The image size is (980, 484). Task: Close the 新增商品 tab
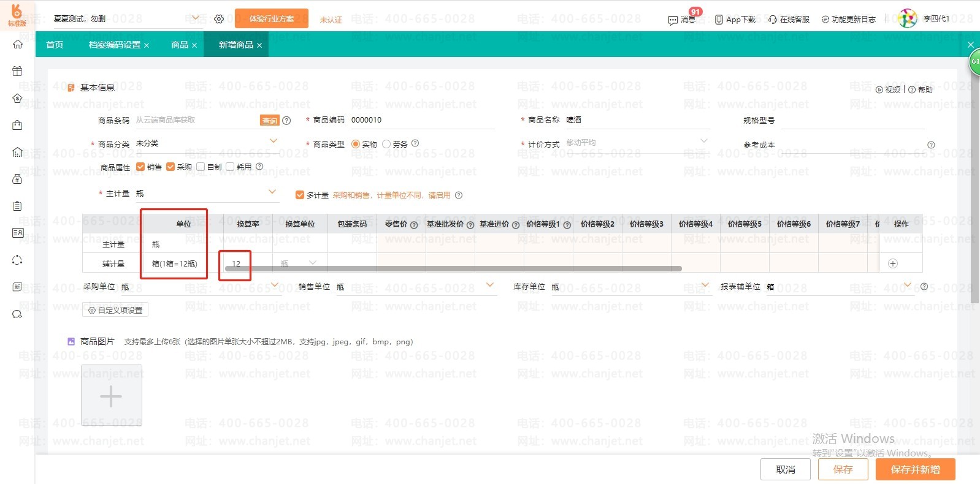click(x=259, y=45)
